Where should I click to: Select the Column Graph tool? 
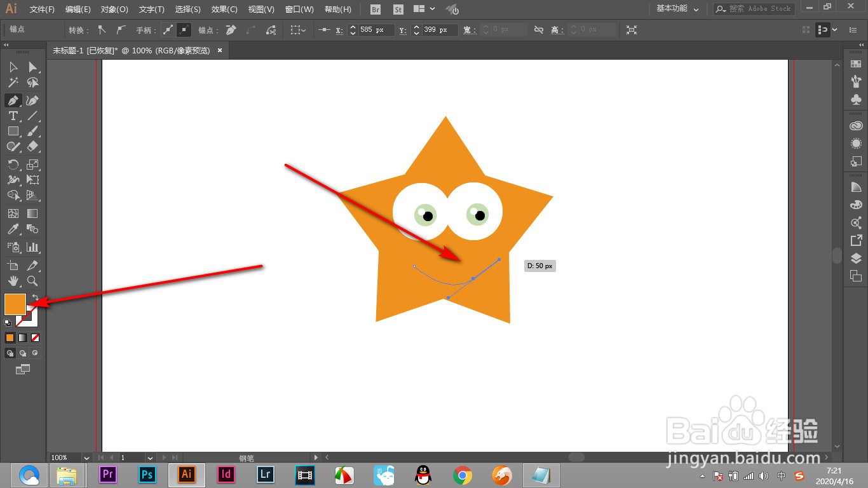[32, 247]
